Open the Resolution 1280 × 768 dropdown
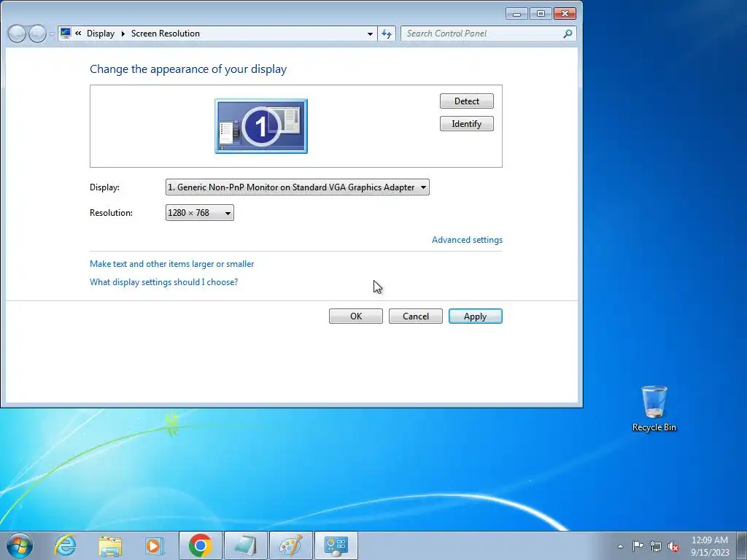 (200, 213)
